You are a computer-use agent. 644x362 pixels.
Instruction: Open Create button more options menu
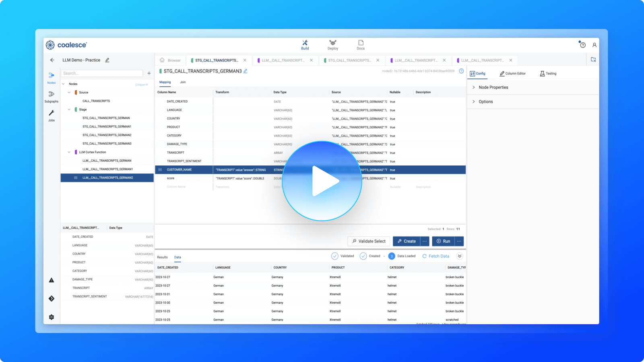click(x=425, y=241)
